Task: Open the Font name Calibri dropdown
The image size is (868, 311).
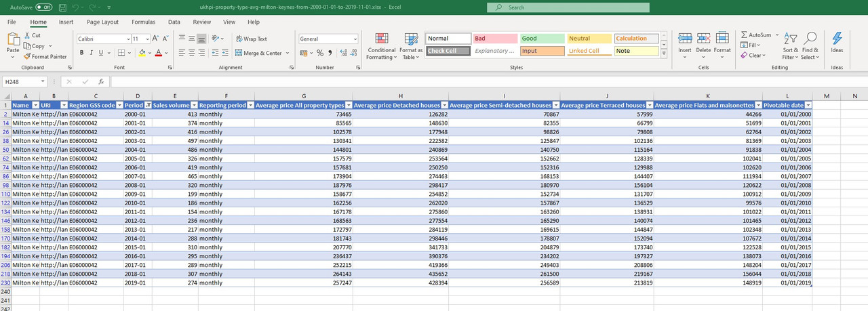Action: [127, 39]
